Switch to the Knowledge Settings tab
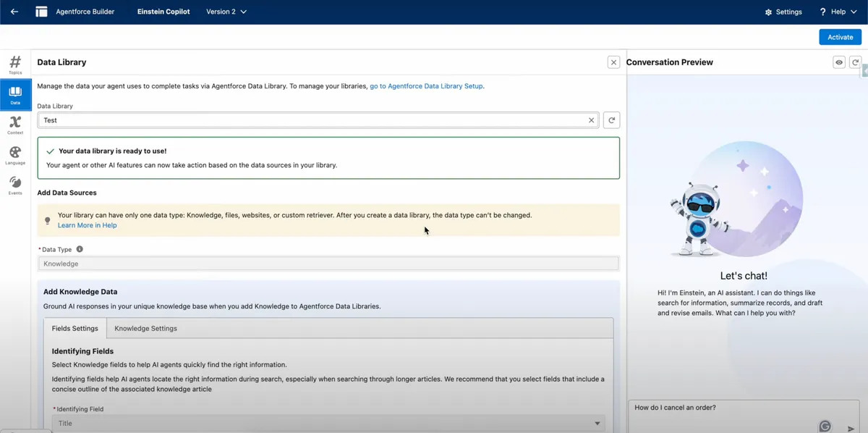 [x=145, y=328]
